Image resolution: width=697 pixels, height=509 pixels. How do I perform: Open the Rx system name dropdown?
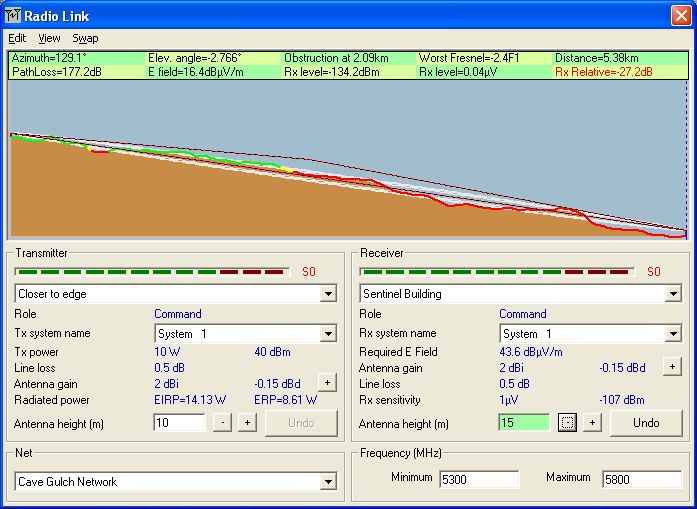point(672,334)
